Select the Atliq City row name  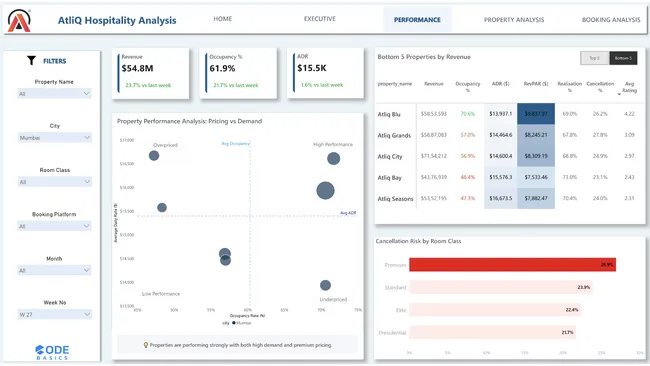tap(390, 157)
